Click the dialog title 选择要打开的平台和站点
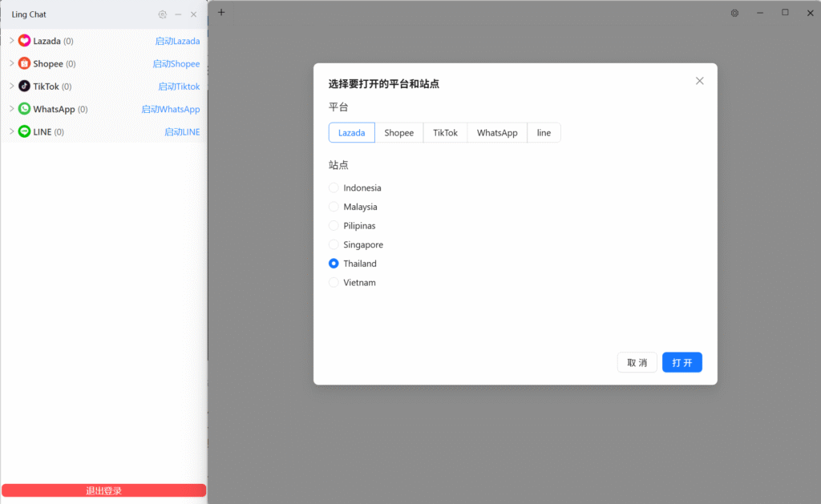This screenshot has width=821, height=504. click(384, 84)
